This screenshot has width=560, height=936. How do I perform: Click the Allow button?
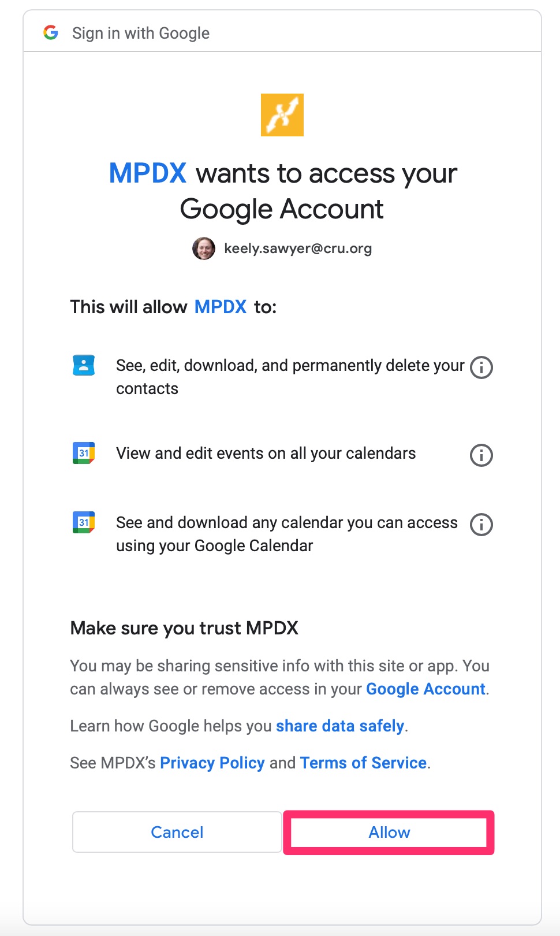click(x=389, y=832)
